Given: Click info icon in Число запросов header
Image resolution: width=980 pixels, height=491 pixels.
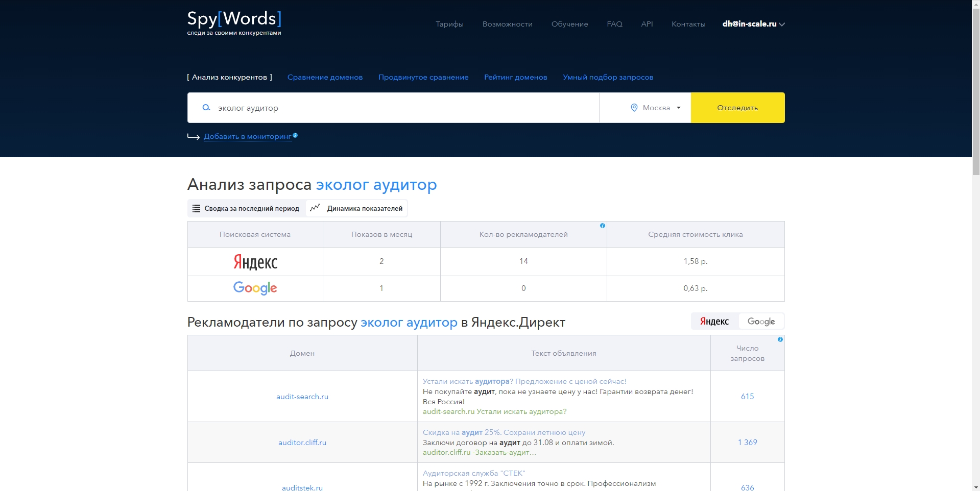Looking at the screenshot, I should pyautogui.click(x=780, y=339).
